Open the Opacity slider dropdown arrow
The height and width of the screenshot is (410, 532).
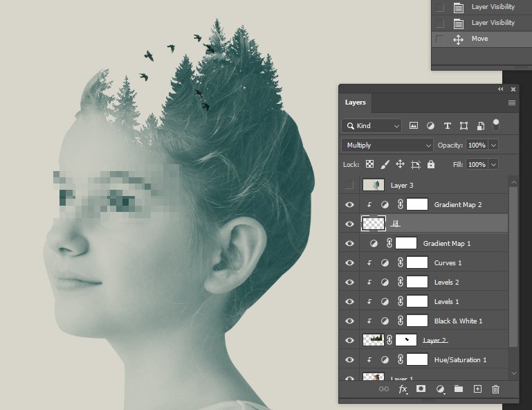(494, 145)
